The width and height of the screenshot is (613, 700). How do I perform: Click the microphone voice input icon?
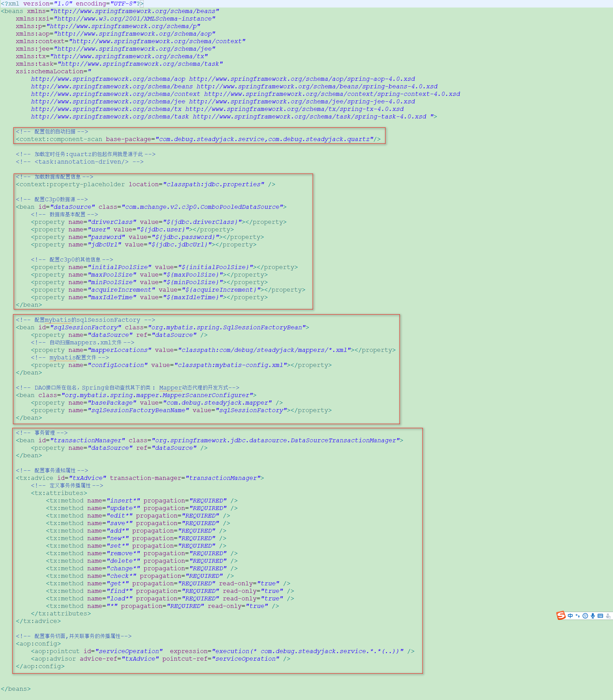click(x=593, y=616)
